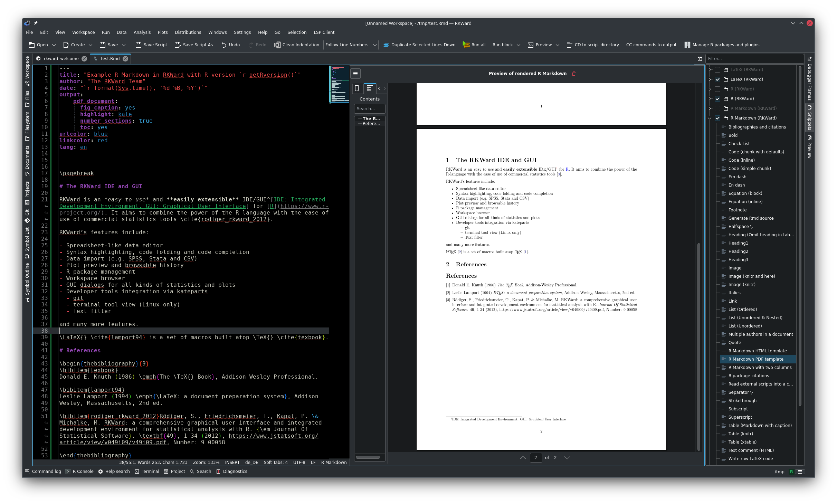837x504 pixels.
Task: Open the Workspace side panel
Action: click(x=27, y=71)
